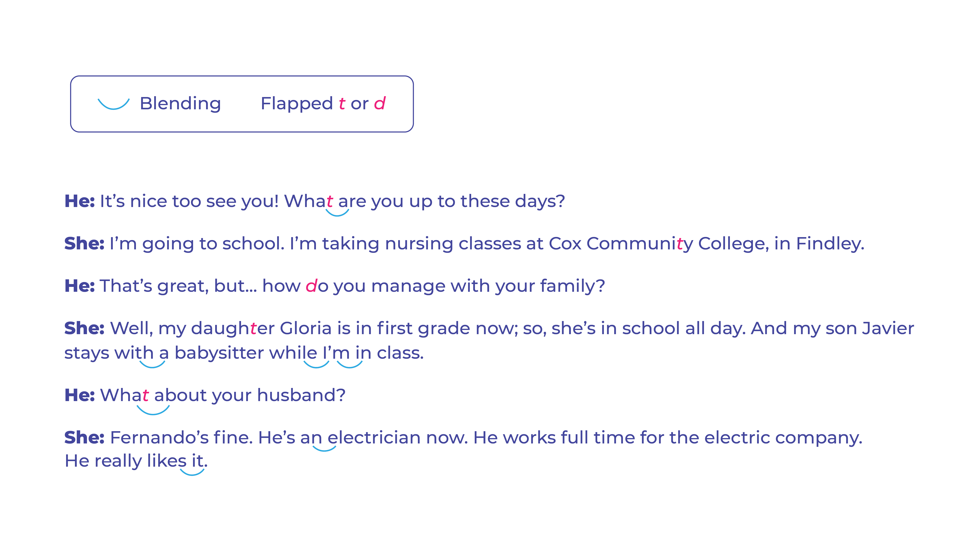
Task: Click the blending arc under 'likes it'
Action: 192,472
